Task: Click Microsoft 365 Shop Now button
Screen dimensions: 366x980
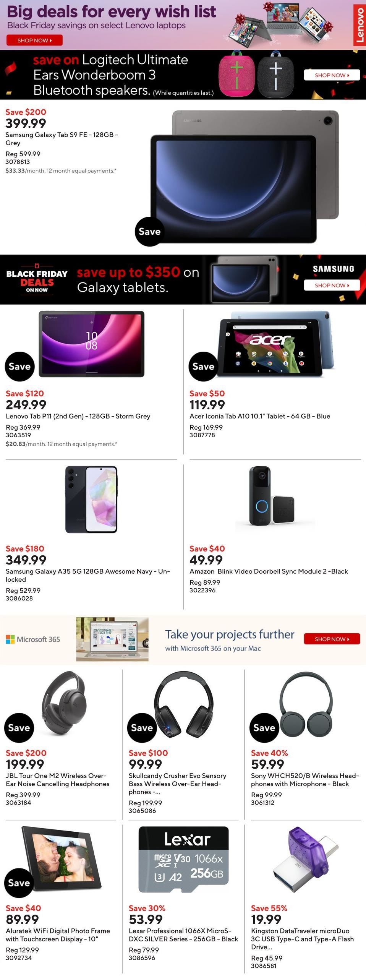Action: (332, 639)
